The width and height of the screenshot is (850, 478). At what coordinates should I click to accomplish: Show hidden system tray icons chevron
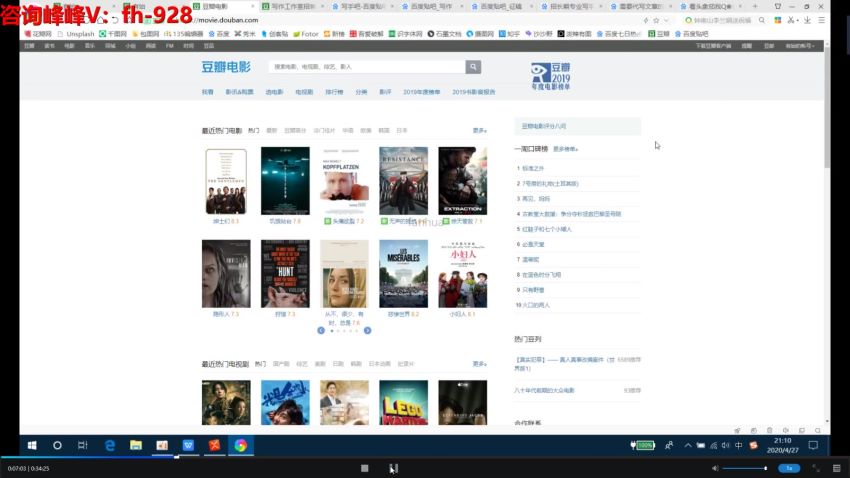point(687,445)
